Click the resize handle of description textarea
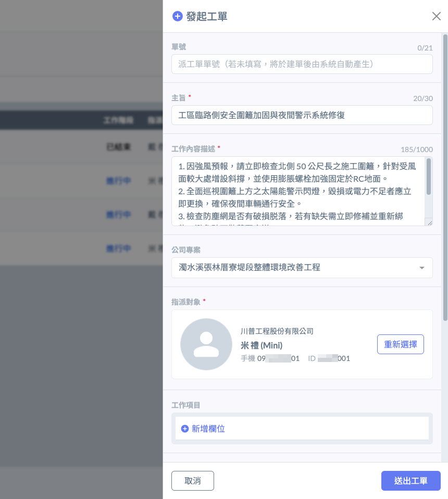The height and width of the screenshot is (499, 448). pyautogui.click(x=429, y=222)
